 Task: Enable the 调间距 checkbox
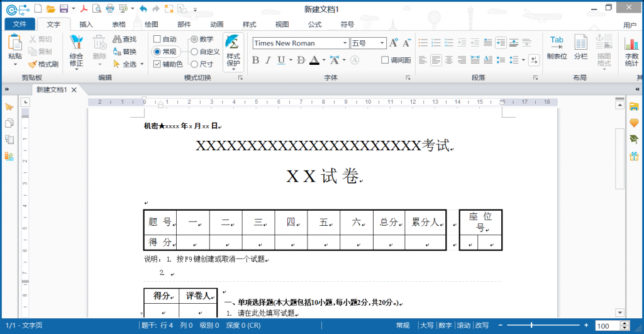click(385, 60)
